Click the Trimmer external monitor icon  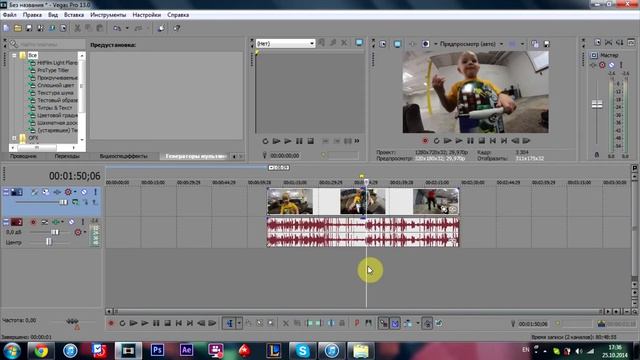[359, 43]
